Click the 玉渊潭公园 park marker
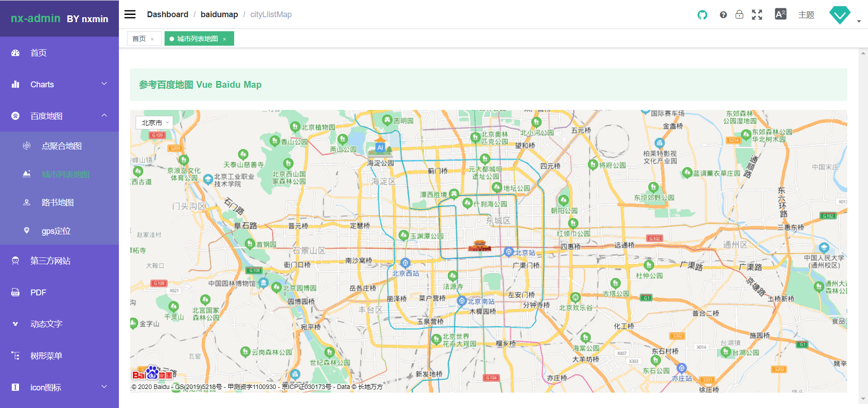This screenshot has height=408, width=868. coord(404,235)
